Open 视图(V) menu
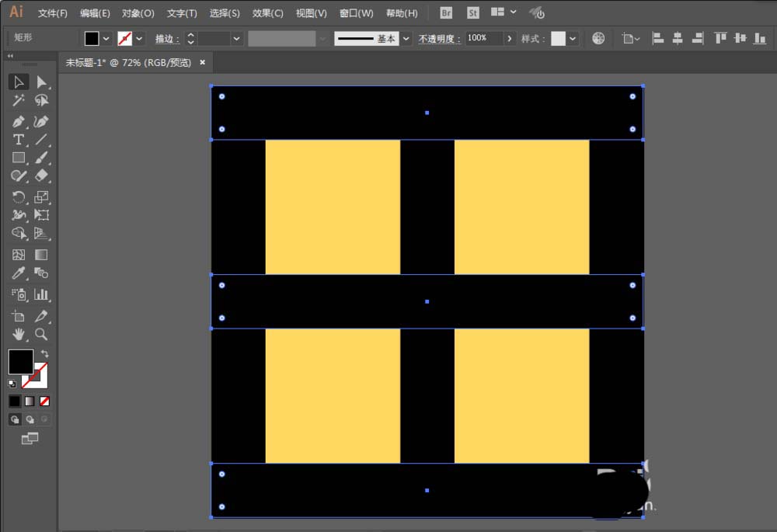This screenshot has height=532, width=777. [x=312, y=13]
